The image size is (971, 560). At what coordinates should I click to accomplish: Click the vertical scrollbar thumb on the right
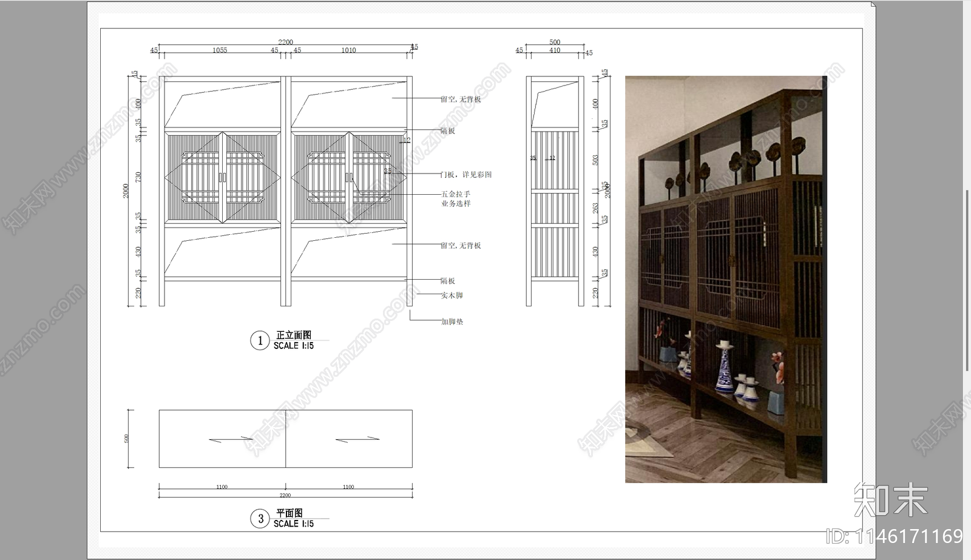967,280
